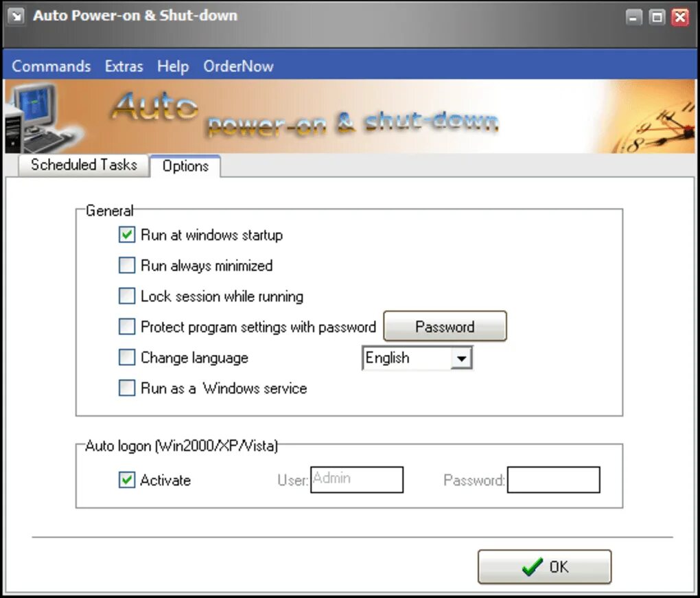Open the OrderNow menu
The width and height of the screenshot is (700, 598).
tap(238, 66)
